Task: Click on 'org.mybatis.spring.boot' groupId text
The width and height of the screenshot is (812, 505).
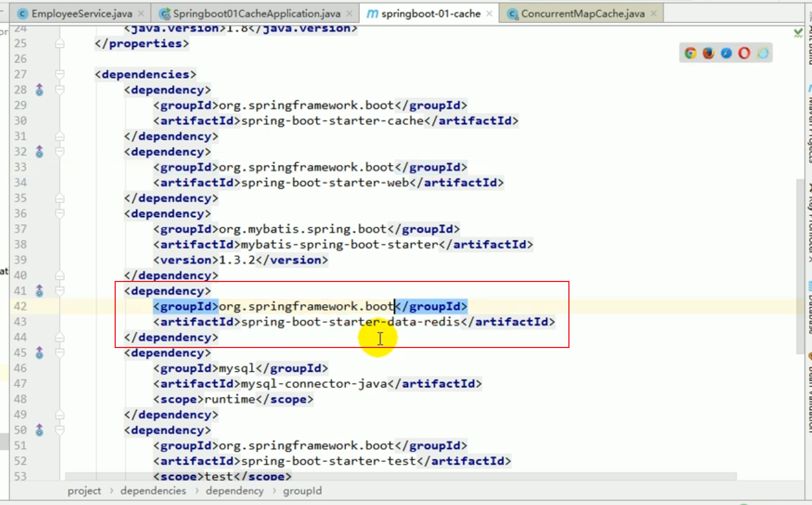Action: pyautogui.click(x=303, y=229)
